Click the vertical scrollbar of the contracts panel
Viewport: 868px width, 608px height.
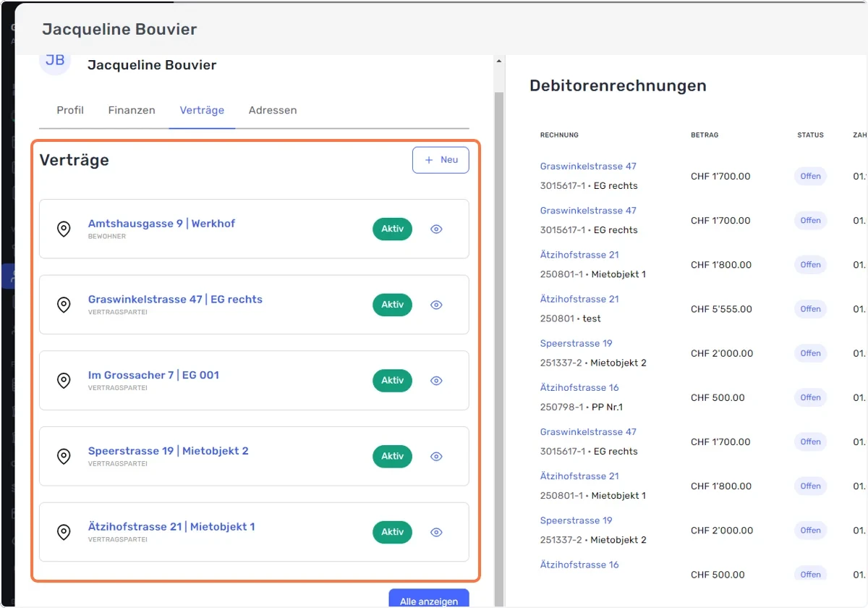click(498, 347)
